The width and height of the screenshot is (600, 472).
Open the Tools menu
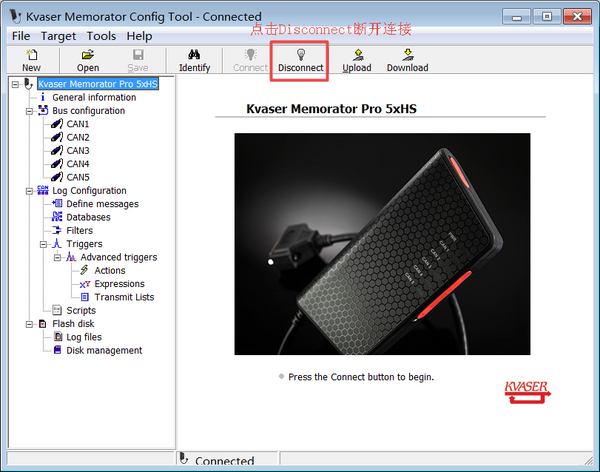point(101,36)
